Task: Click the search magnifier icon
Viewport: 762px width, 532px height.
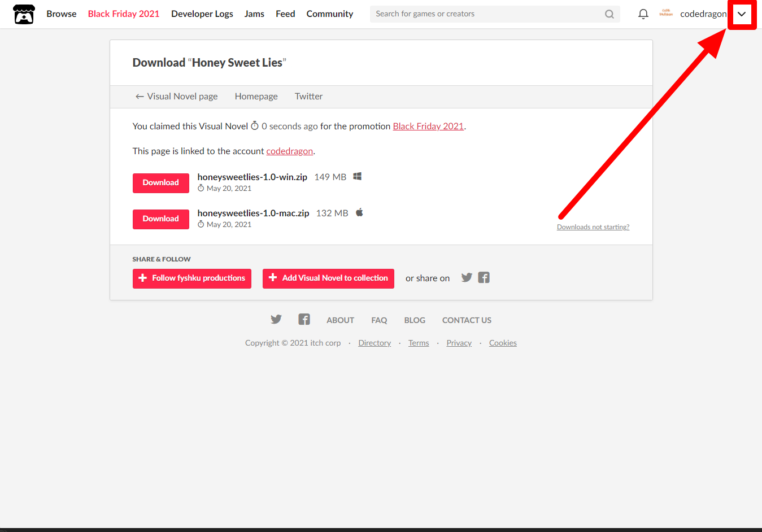Action: [x=609, y=14]
